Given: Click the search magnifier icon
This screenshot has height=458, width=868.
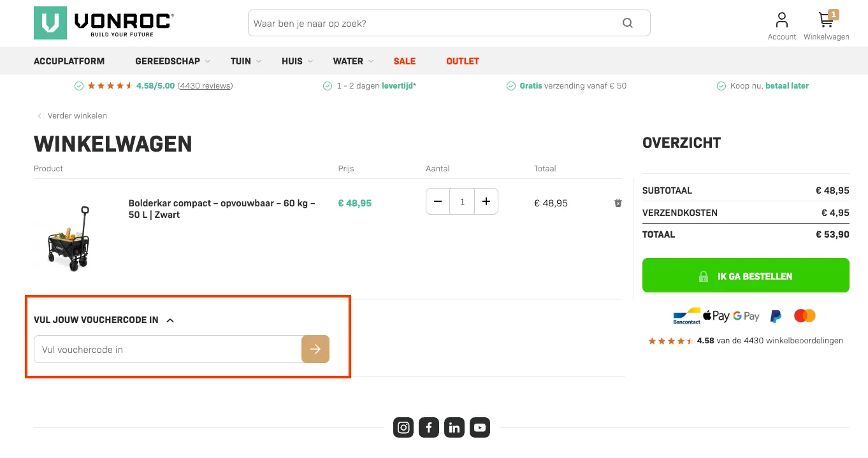Looking at the screenshot, I should coord(628,24).
